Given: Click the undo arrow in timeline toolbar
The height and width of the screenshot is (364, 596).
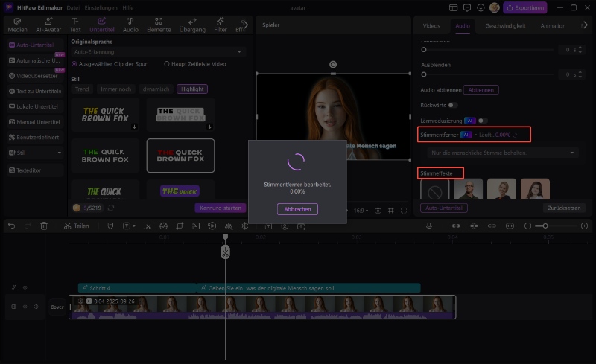Looking at the screenshot, I should (11, 226).
